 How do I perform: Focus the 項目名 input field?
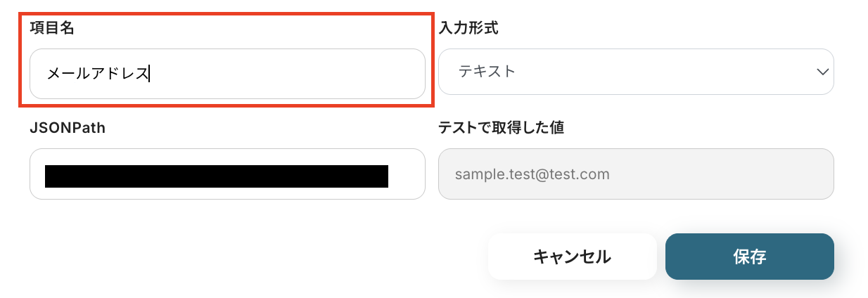point(227,73)
